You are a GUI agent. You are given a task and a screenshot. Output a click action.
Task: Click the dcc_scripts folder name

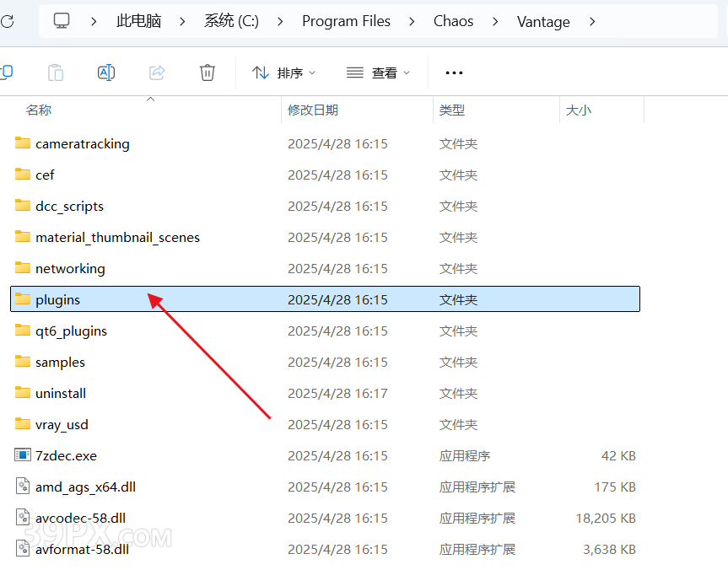[70, 207]
